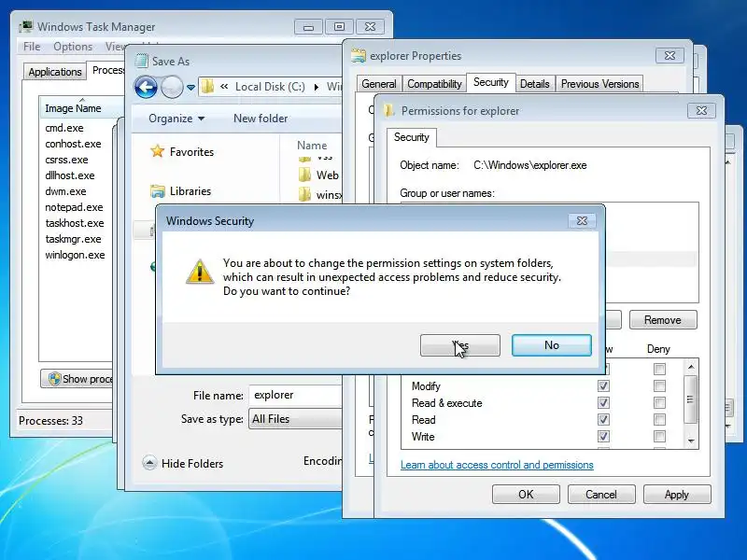This screenshot has width=747, height=560.
Task: Click Apply in Permissions dialog
Action: 677,495
